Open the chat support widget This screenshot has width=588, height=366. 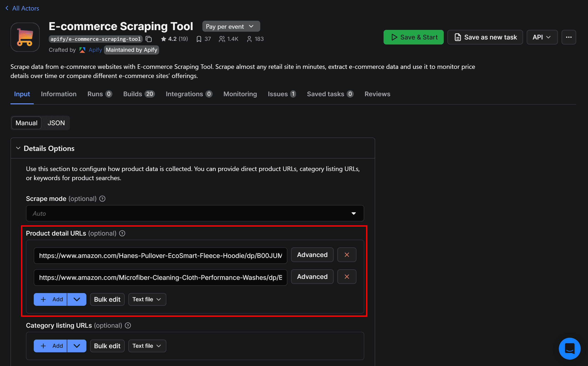[x=570, y=349]
